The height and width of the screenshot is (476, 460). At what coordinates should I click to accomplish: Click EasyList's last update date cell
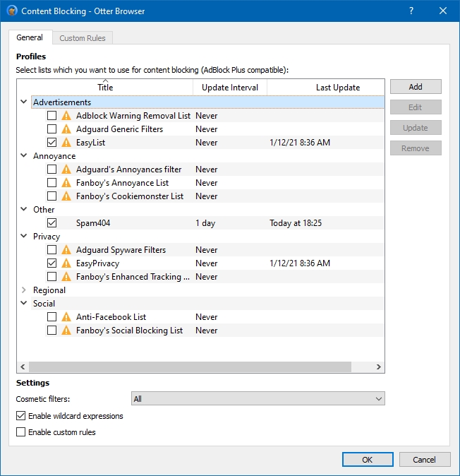pyautogui.click(x=300, y=143)
